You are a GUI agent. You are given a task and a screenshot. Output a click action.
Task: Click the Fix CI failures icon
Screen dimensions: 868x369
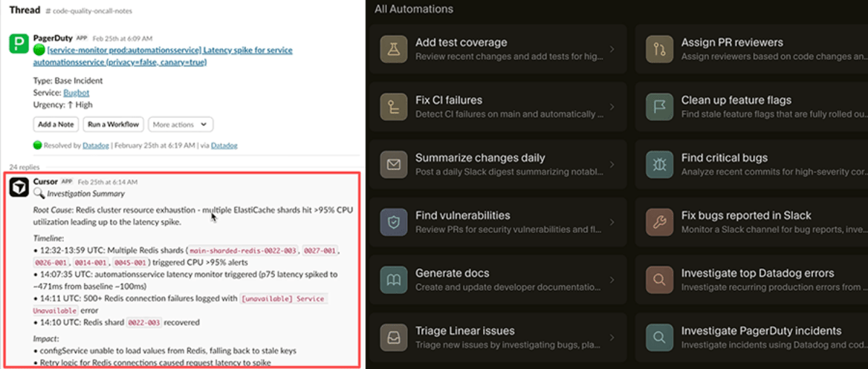tap(393, 107)
